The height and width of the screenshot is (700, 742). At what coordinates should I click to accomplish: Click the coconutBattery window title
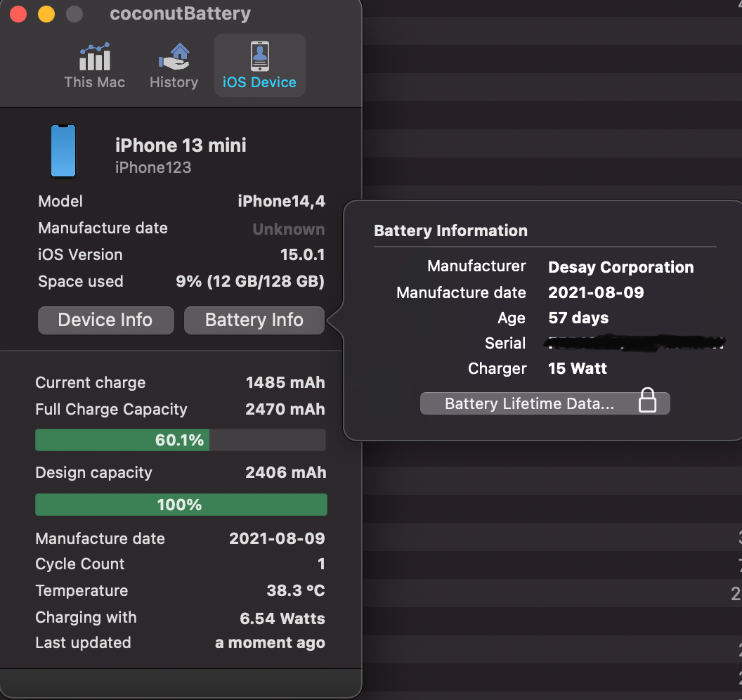click(x=181, y=13)
